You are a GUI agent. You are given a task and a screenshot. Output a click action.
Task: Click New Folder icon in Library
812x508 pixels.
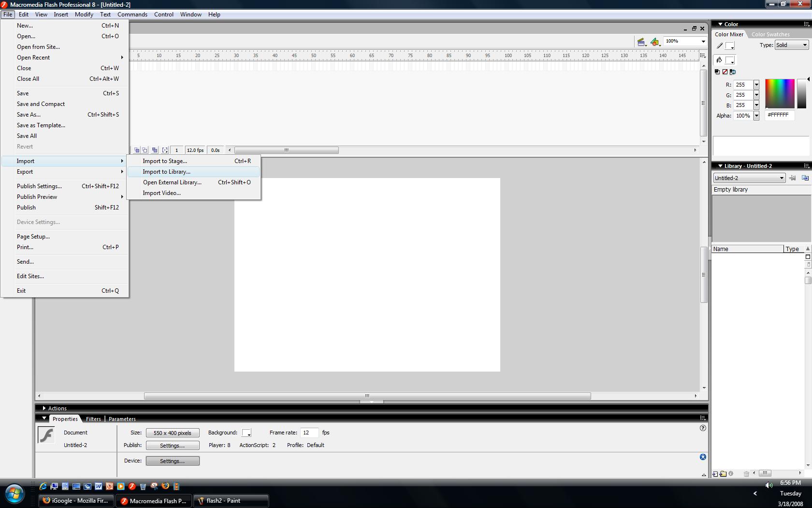[x=723, y=474]
